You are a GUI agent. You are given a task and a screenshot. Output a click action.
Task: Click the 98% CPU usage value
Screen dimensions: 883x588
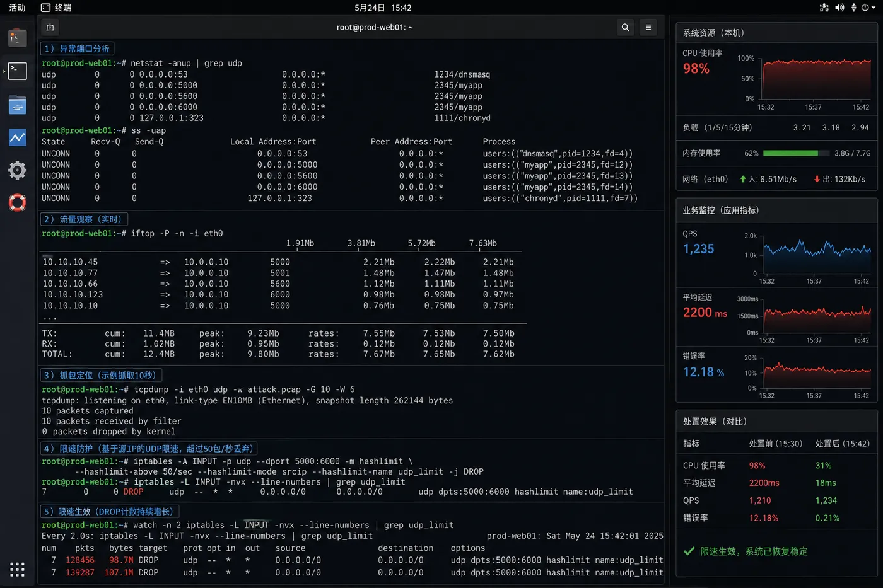pyautogui.click(x=696, y=69)
